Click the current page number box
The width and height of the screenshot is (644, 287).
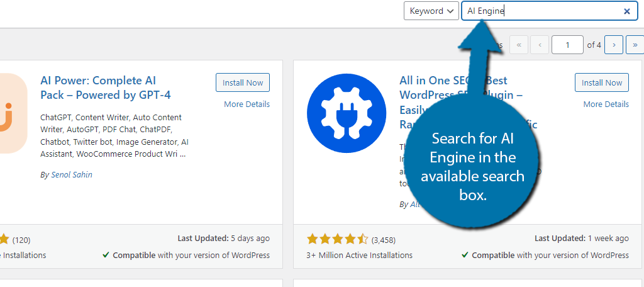568,45
